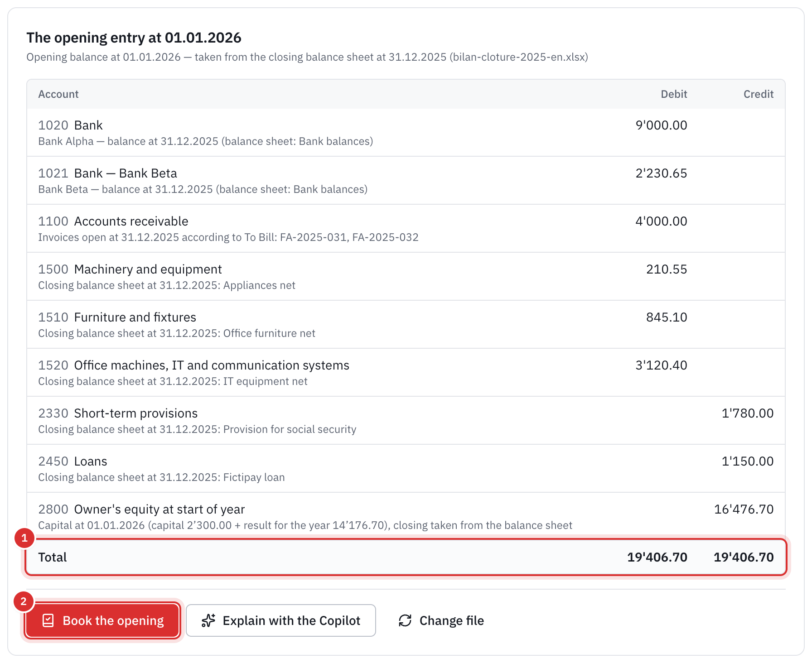Click the sparkle Copilot icon
The height and width of the screenshot is (663, 812).
pyautogui.click(x=208, y=620)
